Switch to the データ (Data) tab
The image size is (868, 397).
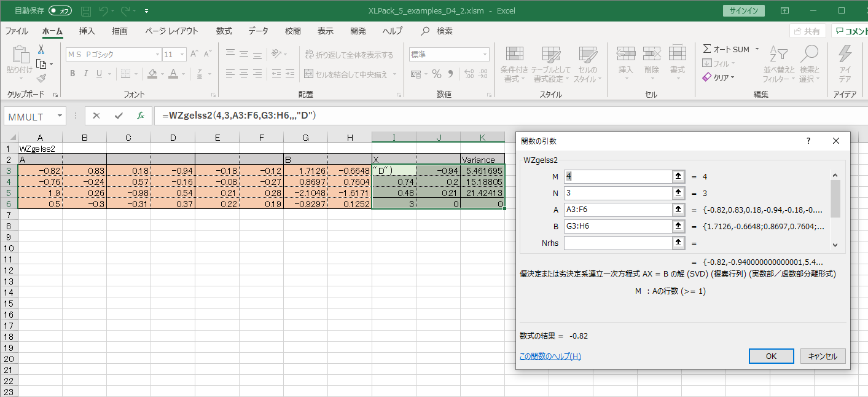pyautogui.click(x=258, y=31)
